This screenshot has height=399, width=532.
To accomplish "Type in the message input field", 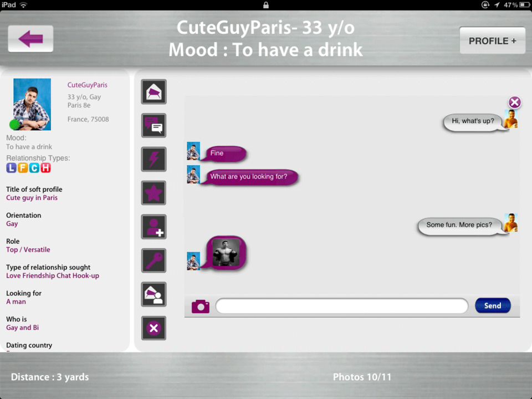I will 341,306.
